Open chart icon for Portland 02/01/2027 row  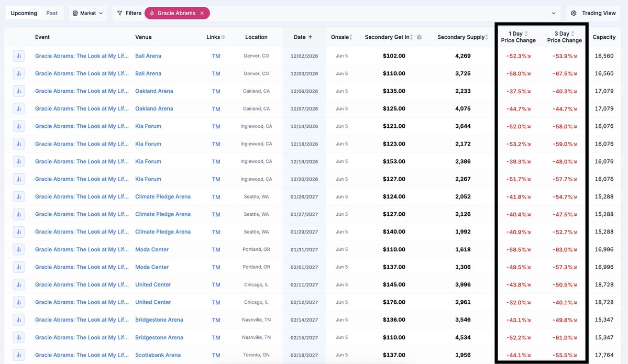click(18, 267)
